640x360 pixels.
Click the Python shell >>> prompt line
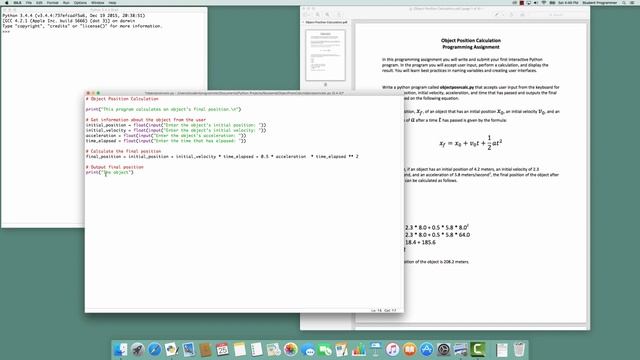click(x=6, y=31)
